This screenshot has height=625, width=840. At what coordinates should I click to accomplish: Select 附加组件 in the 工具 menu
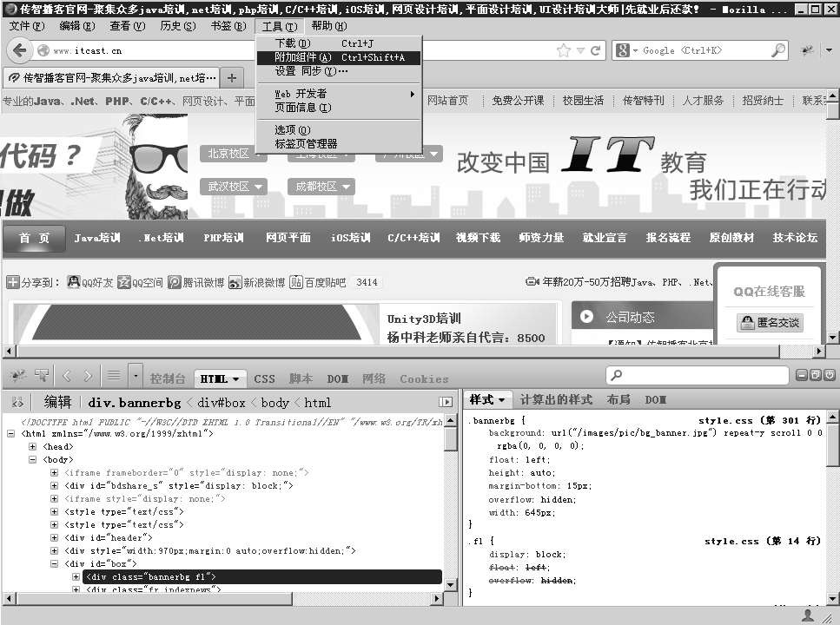click(x=339, y=57)
